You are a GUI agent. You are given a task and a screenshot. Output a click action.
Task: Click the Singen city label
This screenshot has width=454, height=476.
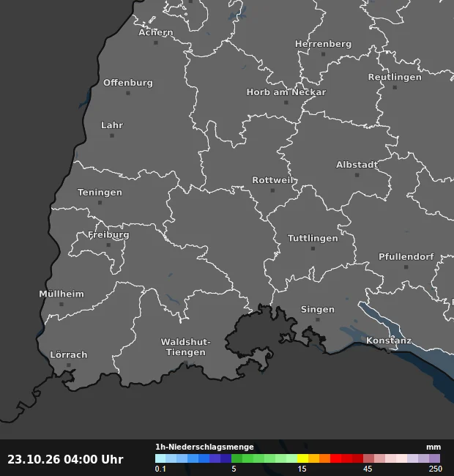[x=318, y=309]
